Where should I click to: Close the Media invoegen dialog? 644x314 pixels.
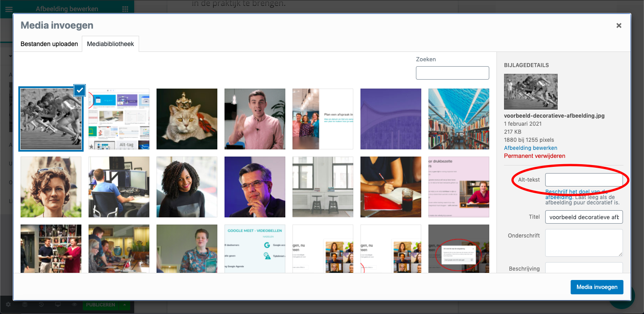(x=619, y=25)
